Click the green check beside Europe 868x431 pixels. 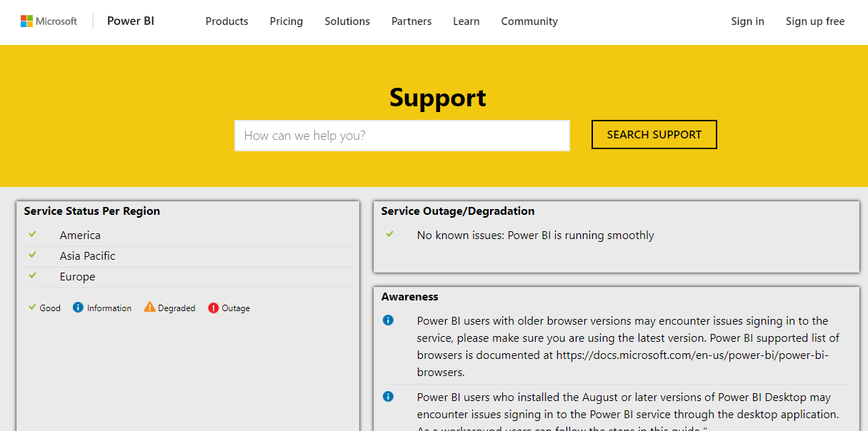tap(32, 275)
